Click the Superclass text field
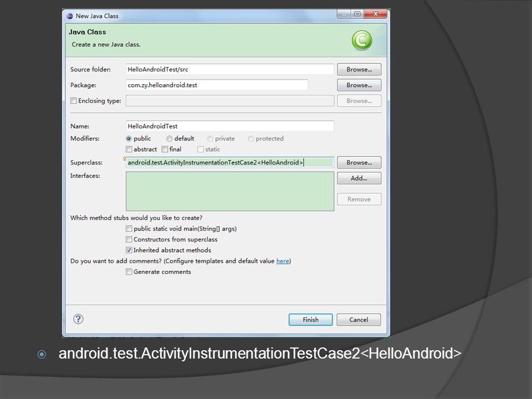Screen dimensions: 532x399 pos(229,162)
